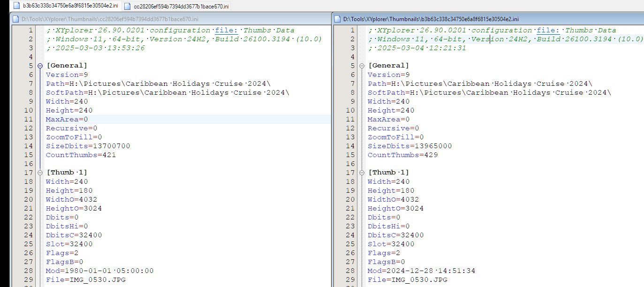Click line number 11 in the left pane margin

(29, 120)
